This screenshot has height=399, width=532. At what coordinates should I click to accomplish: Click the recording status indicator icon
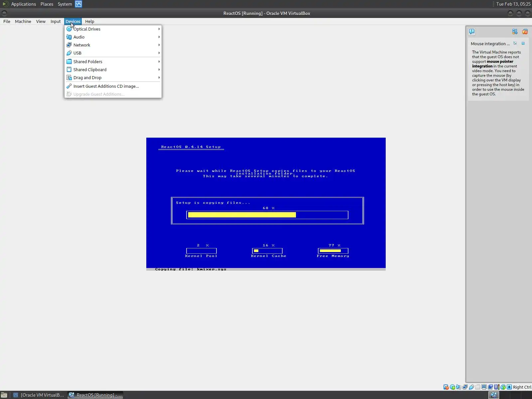point(490,387)
